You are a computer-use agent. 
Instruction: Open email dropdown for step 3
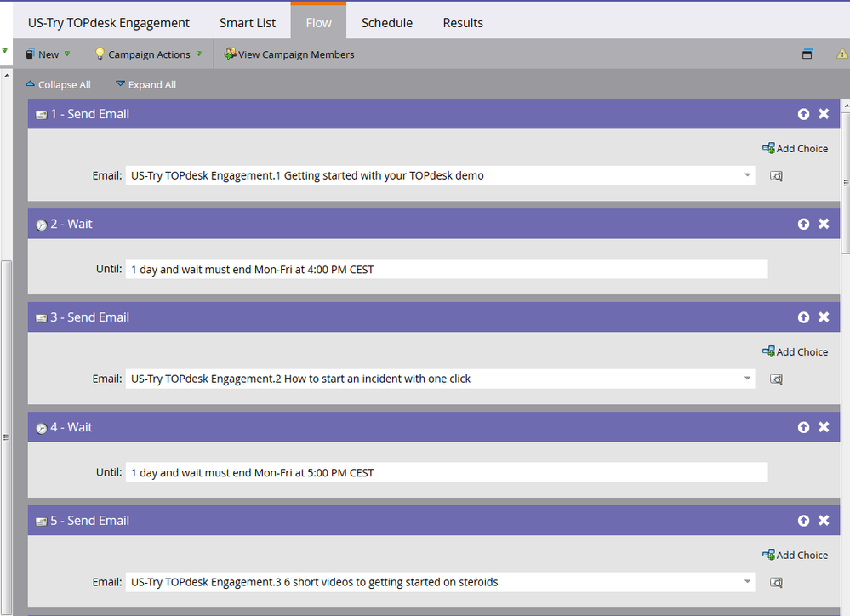coord(747,379)
